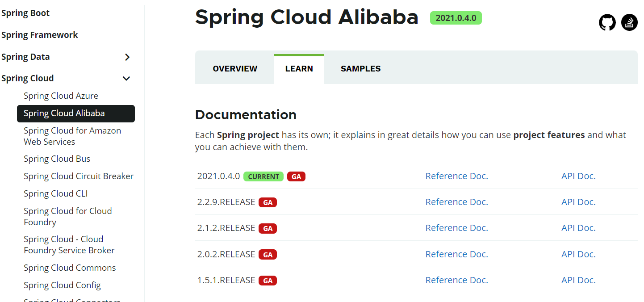This screenshot has height=302, width=644.
Task: Open API Doc. for 2021.0.4.0
Action: tap(578, 176)
